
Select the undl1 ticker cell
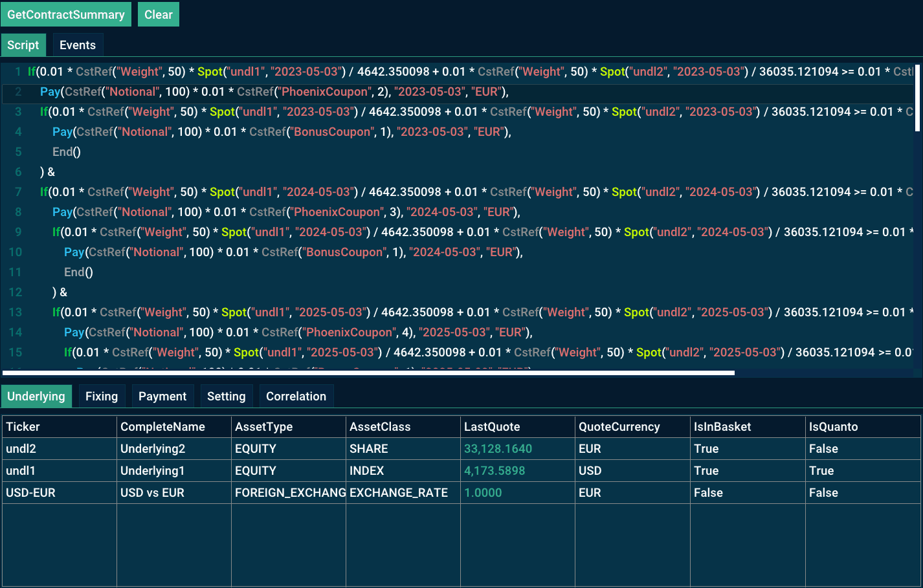(59, 471)
